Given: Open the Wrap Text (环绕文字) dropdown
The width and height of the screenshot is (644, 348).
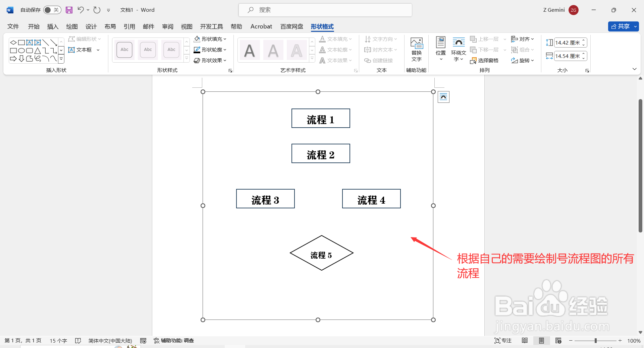Looking at the screenshot, I should pos(459,50).
